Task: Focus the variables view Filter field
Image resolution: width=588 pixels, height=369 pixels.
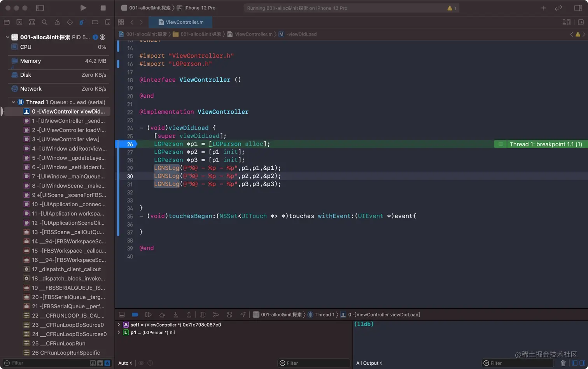Action: tap(313, 363)
